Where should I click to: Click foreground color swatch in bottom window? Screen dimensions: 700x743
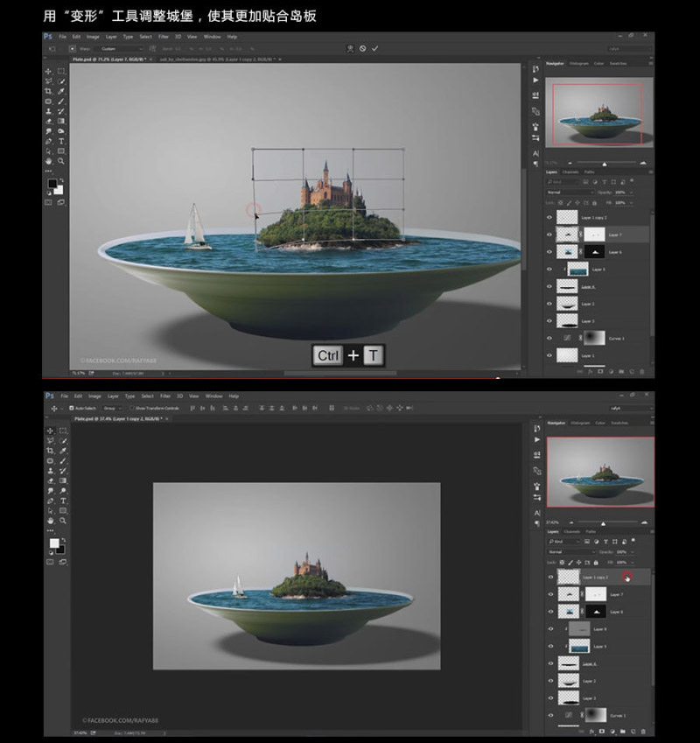pos(54,543)
